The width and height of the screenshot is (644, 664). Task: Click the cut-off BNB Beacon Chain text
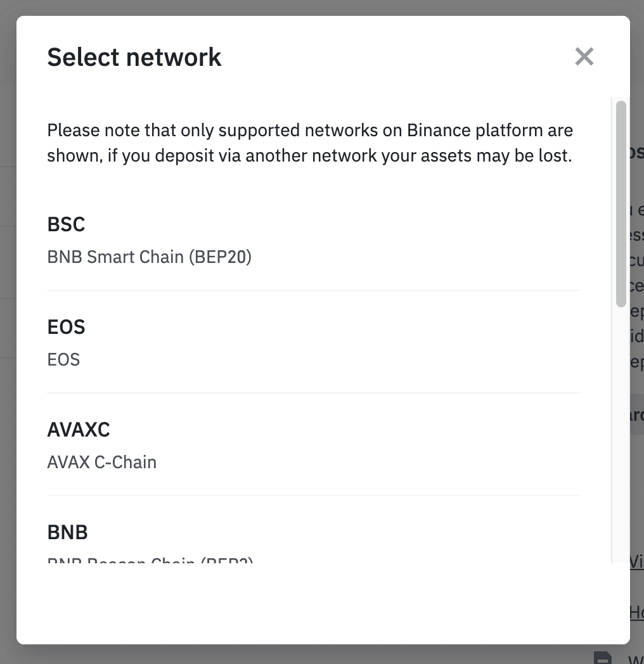[150, 559]
